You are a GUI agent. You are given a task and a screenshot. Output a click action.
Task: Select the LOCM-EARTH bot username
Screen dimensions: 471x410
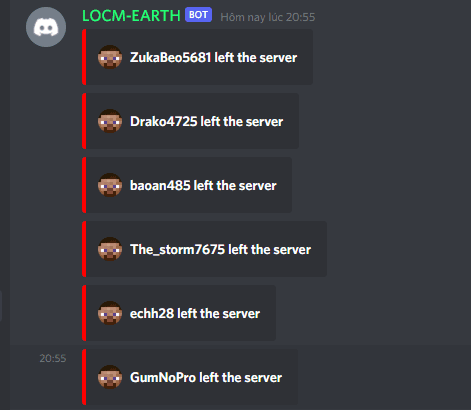pyautogui.click(x=131, y=16)
